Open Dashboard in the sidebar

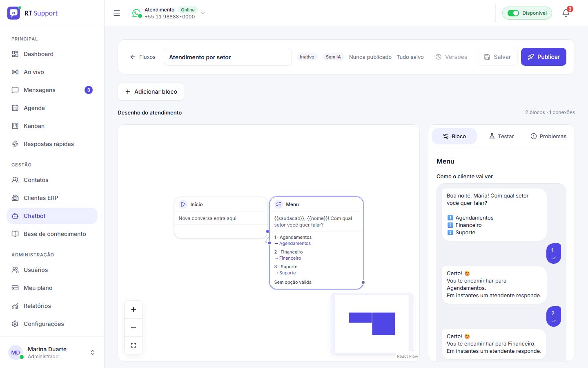pyautogui.click(x=52, y=54)
